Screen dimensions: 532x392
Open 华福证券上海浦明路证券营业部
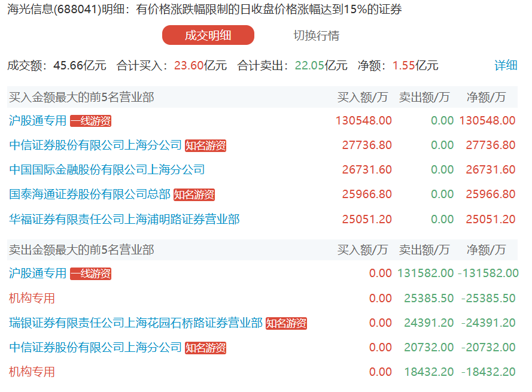click(x=124, y=219)
